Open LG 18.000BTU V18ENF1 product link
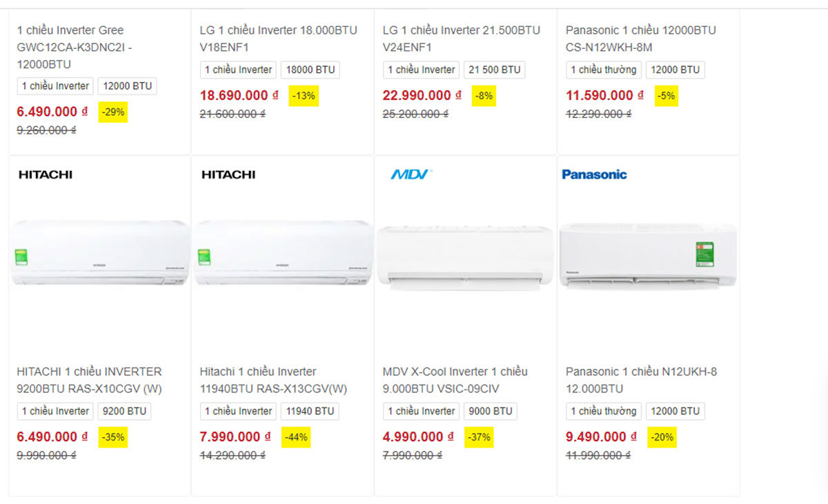This screenshot has width=828, height=504. pyautogui.click(x=278, y=39)
